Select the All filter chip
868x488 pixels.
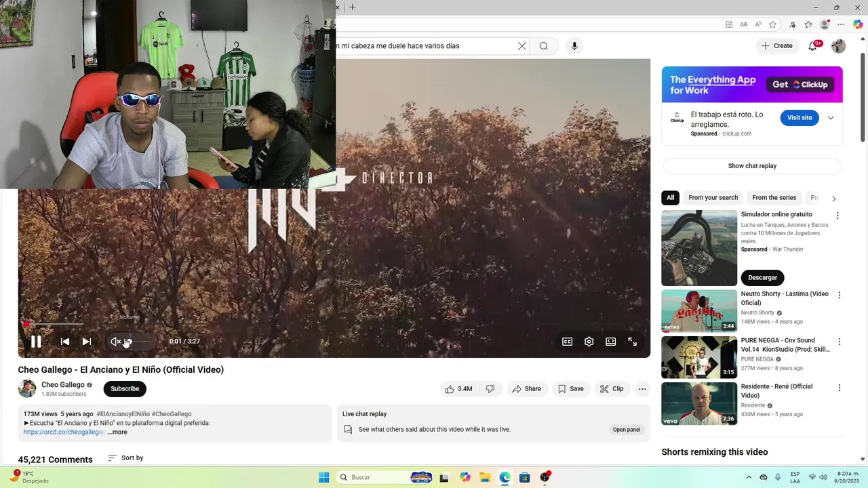point(670,198)
